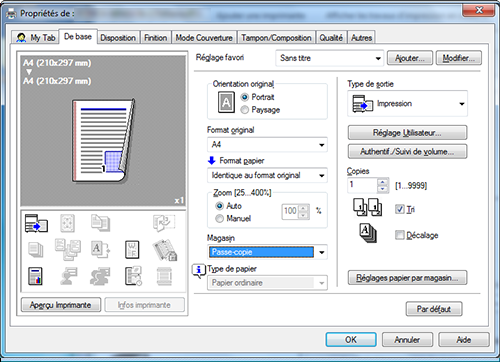Click the A4 page preview thumbnail

[x=104, y=141]
